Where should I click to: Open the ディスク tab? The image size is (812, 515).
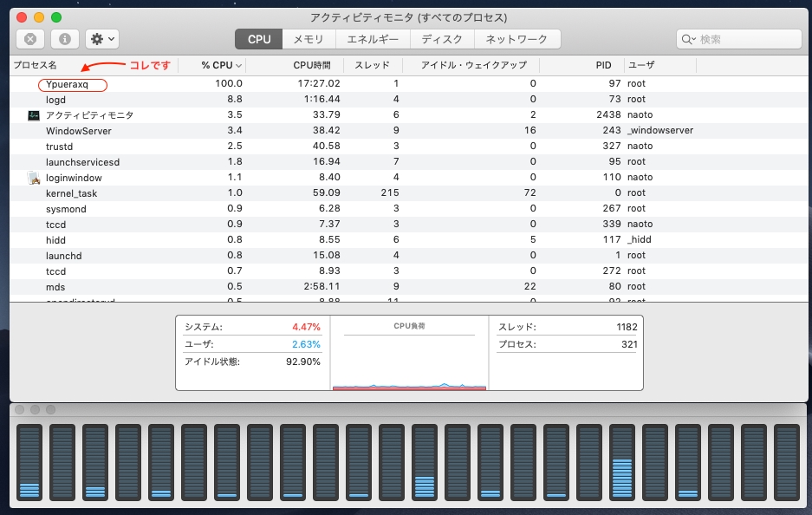(x=442, y=39)
